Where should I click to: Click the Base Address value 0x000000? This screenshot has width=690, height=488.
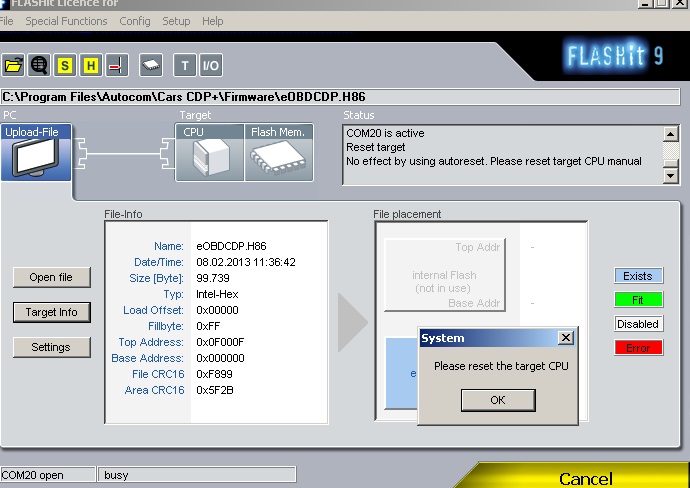(220, 358)
